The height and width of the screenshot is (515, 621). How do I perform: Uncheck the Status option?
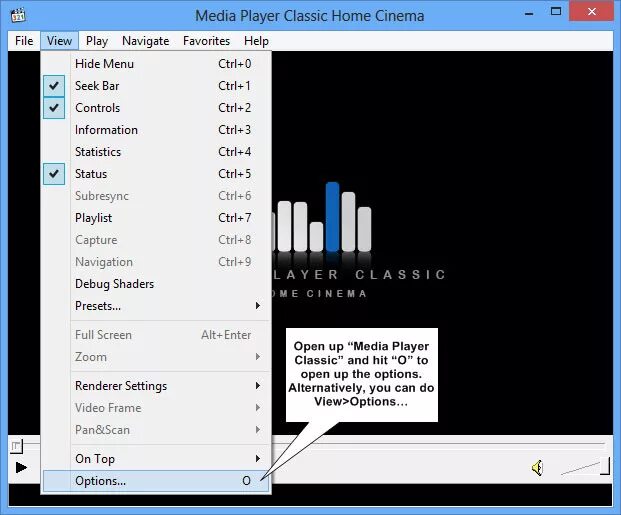pyautogui.click(x=156, y=174)
